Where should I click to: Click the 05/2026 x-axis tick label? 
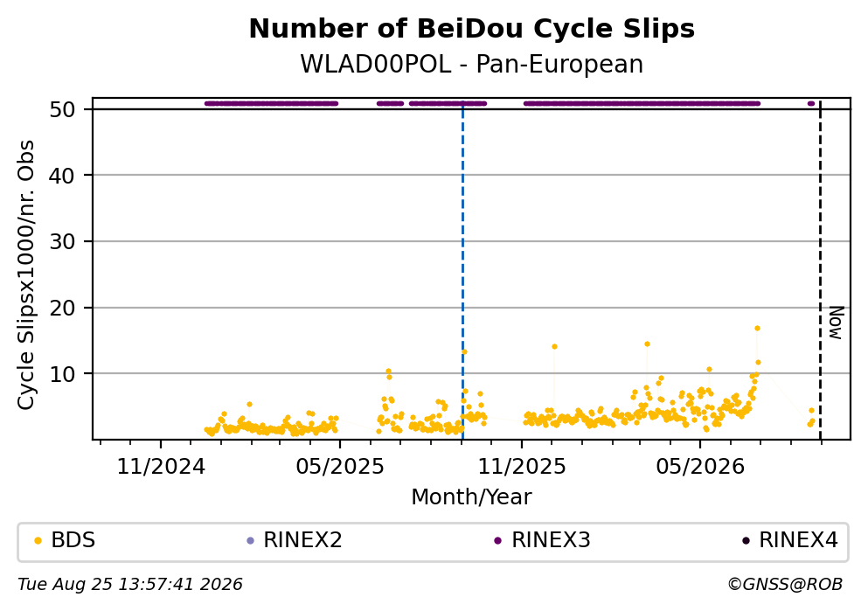click(700, 467)
